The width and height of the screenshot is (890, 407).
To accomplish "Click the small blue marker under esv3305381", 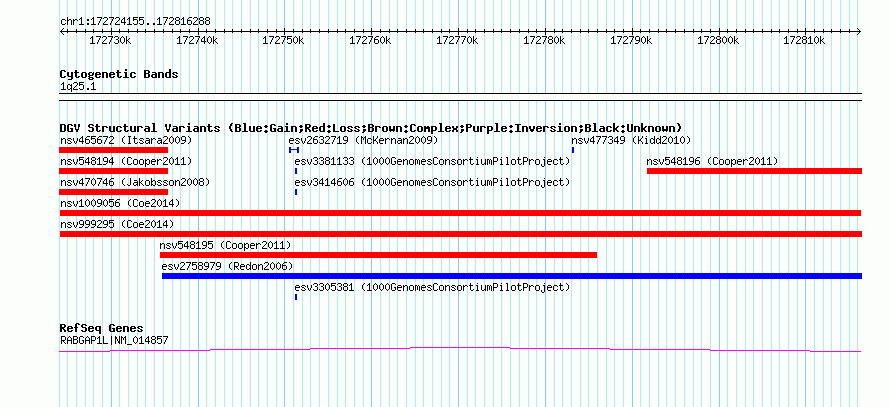I will click(x=296, y=297).
